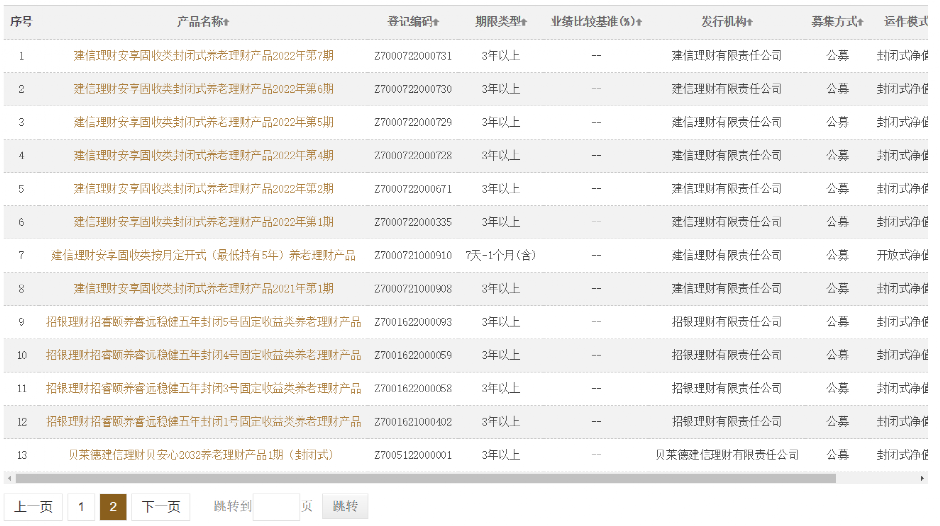Screen dimensions: 940x526
Task: Open 建信理财按月定开式(最低持有5年) product link
Action: coord(203,256)
